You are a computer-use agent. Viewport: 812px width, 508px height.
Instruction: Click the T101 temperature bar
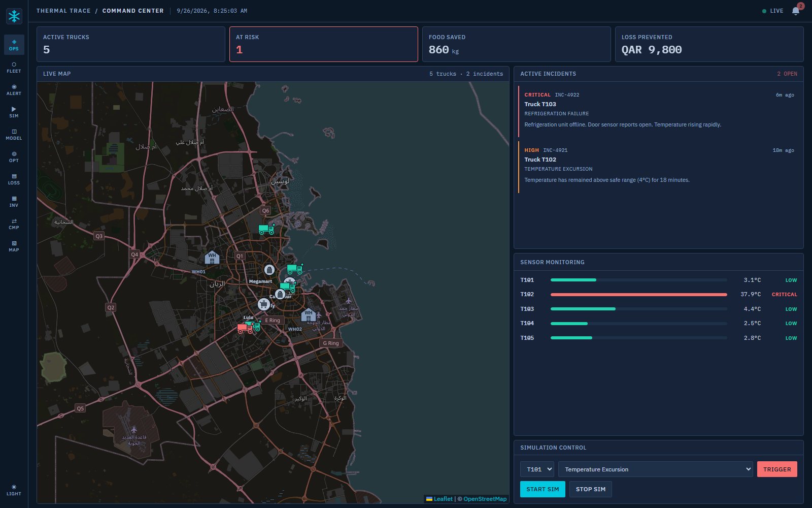point(638,280)
